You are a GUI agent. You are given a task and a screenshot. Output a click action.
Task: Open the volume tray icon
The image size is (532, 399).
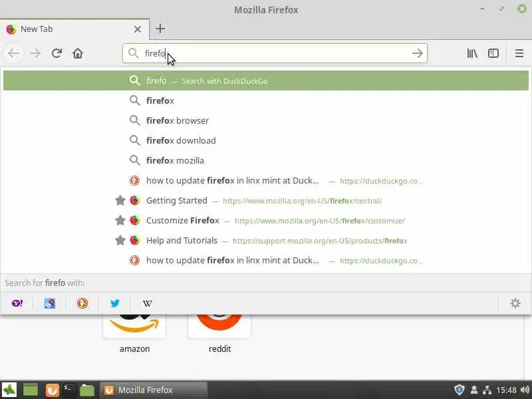[525, 390]
